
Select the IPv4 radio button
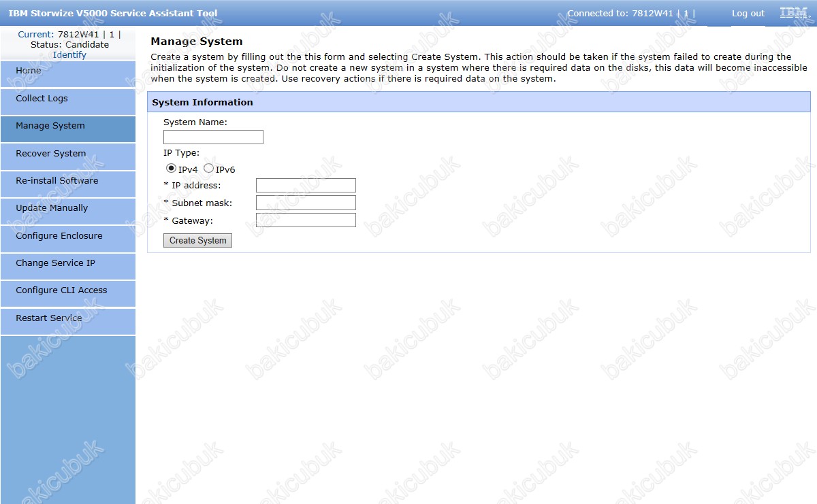171,169
